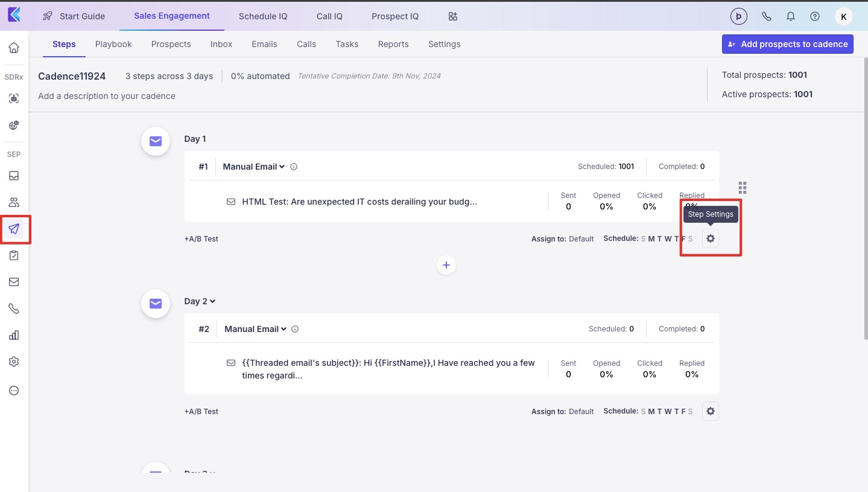Open the notifications bell
This screenshot has height=492, width=868.
pos(791,17)
